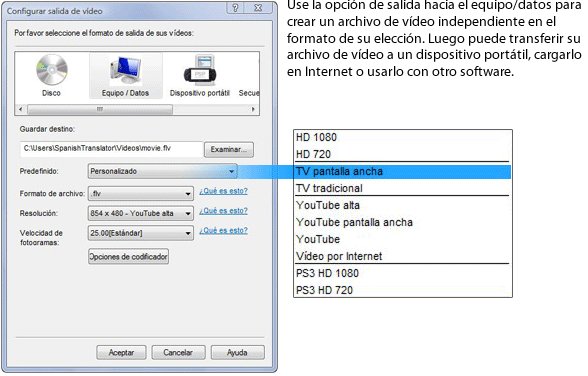This screenshot has height=376, width=588.
Task: Choose PS3 HD 720 preset
Action: [402, 290]
